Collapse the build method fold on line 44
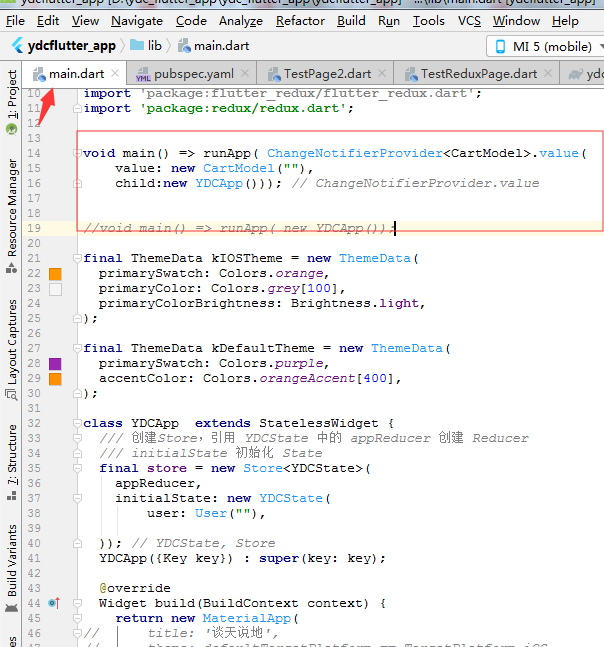 77,603
